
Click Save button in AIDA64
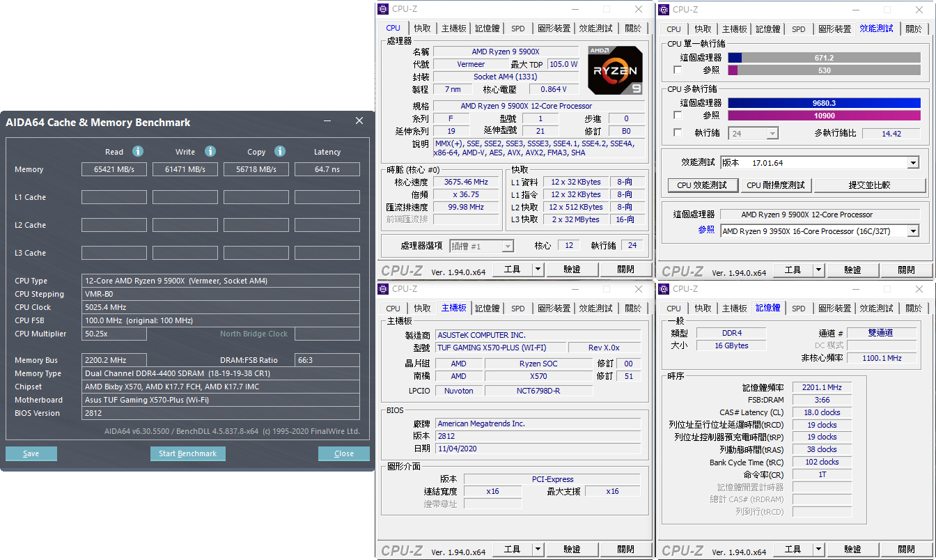pos(31,453)
